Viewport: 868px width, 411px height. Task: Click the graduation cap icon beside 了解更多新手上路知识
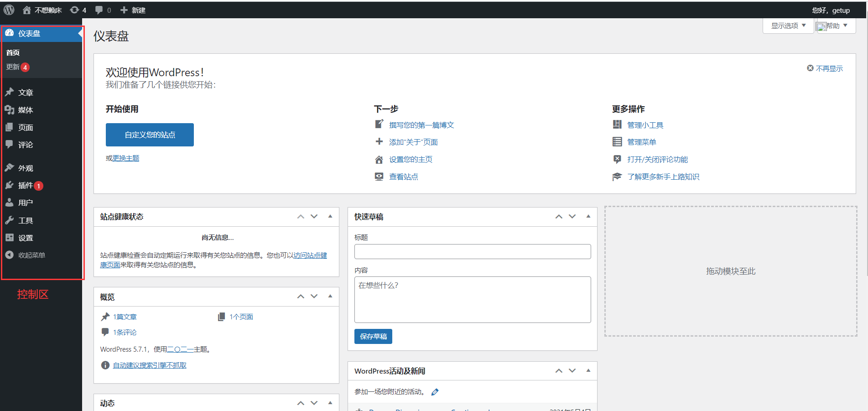click(x=617, y=177)
